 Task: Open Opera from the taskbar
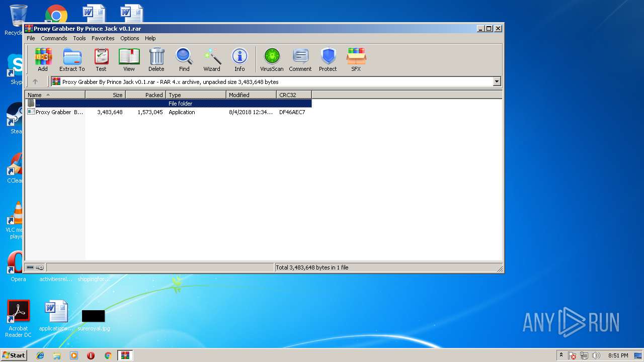[91, 355]
